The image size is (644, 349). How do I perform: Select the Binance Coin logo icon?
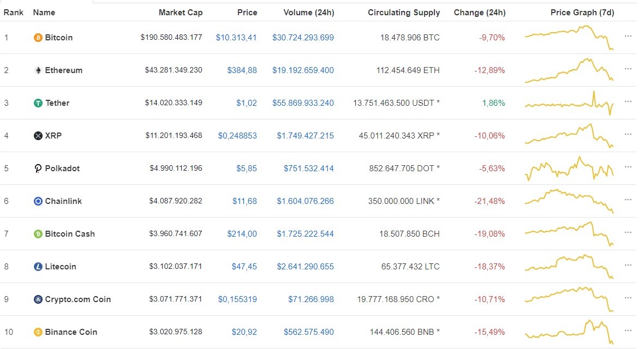37,332
